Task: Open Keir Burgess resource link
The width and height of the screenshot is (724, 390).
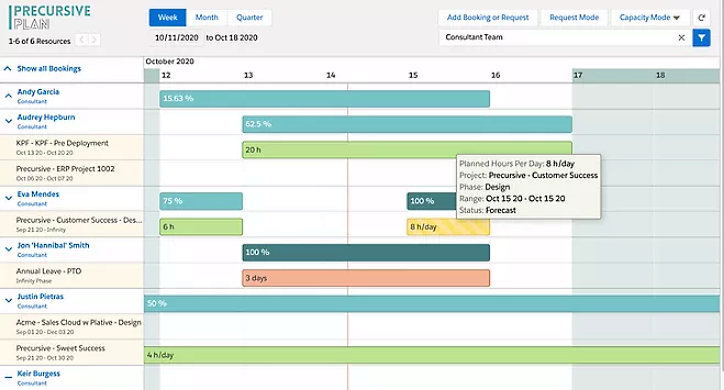Action: [x=38, y=374]
